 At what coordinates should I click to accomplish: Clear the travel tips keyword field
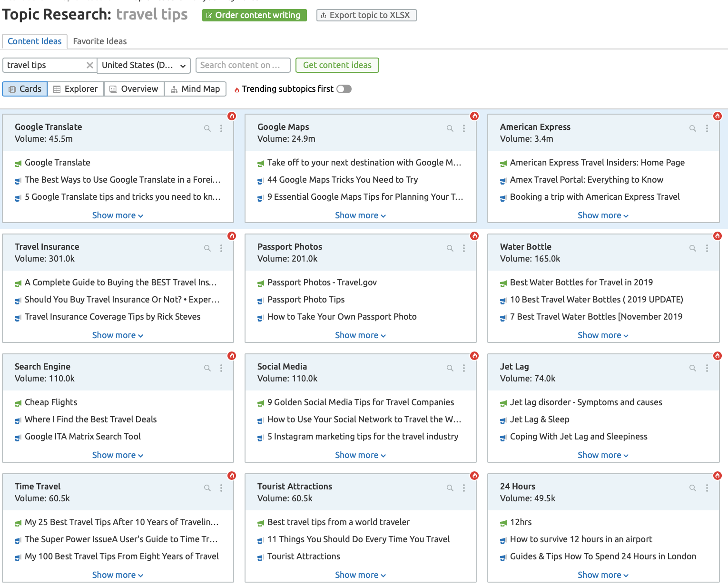point(89,65)
